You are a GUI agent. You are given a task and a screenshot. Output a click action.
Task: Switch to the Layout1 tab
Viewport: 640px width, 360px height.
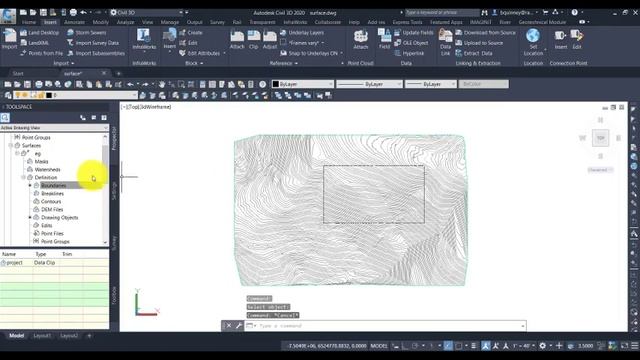[42, 336]
